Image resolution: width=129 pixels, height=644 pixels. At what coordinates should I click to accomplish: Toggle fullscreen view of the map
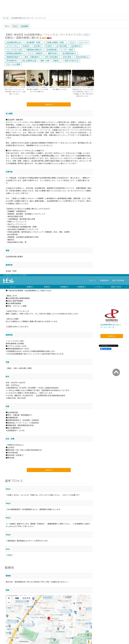pos(88,598)
